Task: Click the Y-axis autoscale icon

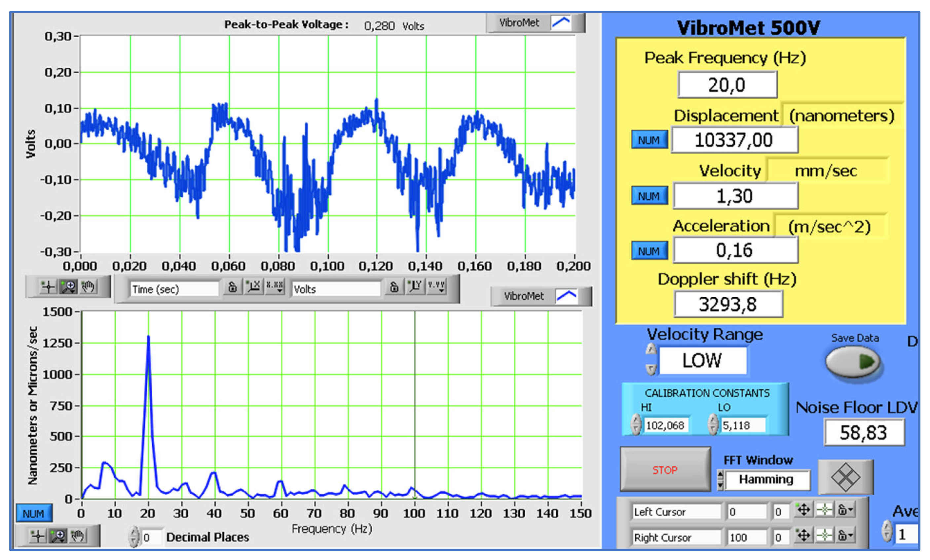Action: 415,286
